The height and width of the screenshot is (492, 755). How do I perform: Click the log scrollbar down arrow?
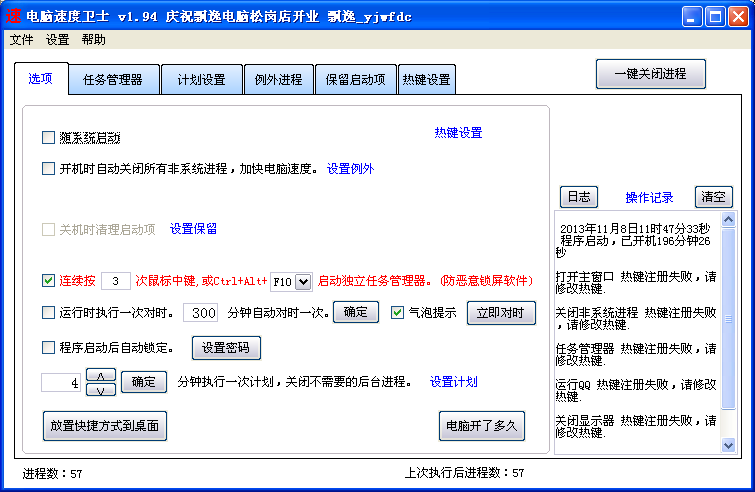(x=728, y=445)
